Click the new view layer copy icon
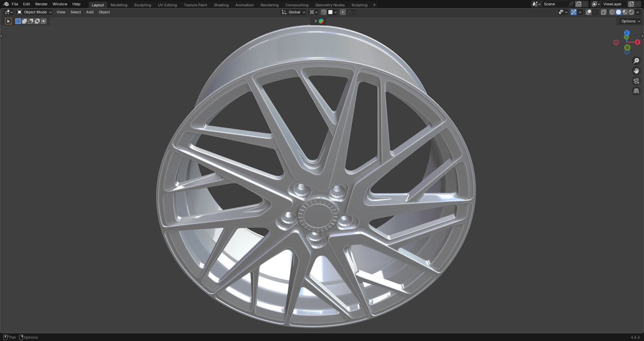 [631, 4]
